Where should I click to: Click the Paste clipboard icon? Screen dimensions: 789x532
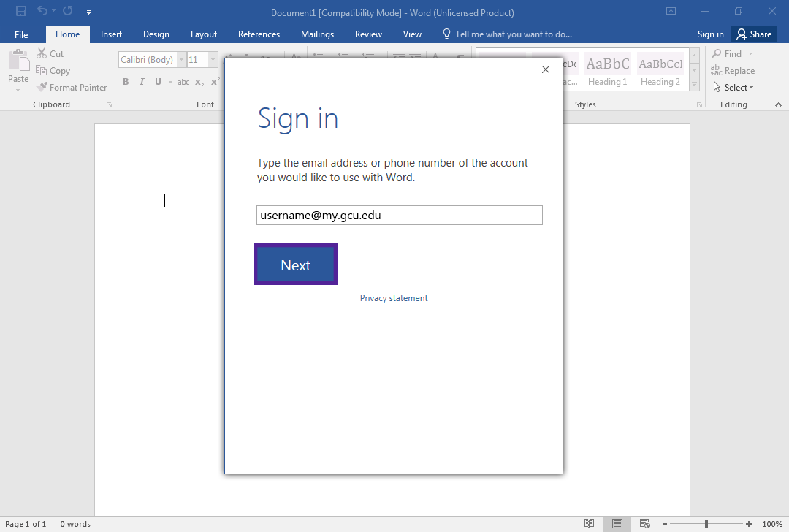point(18,61)
